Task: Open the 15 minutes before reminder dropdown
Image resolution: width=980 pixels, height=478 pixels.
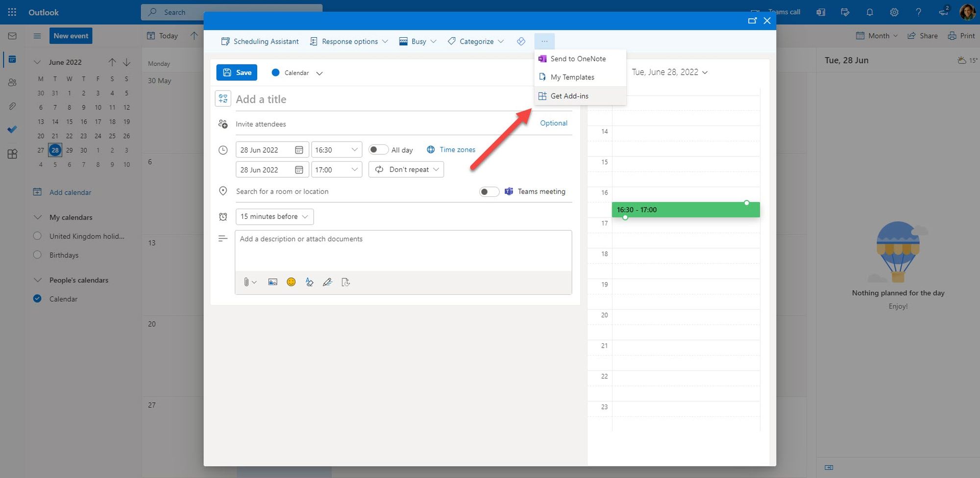Action: pos(274,216)
